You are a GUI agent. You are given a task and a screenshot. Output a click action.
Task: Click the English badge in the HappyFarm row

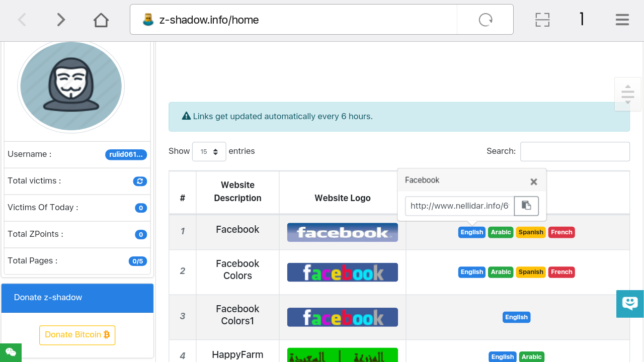[x=503, y=357]
